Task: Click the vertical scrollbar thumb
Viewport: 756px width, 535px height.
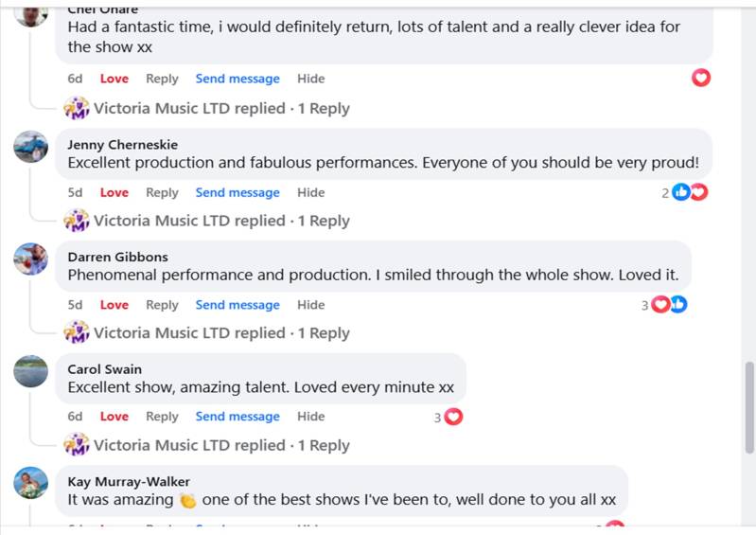Action: 749,407
